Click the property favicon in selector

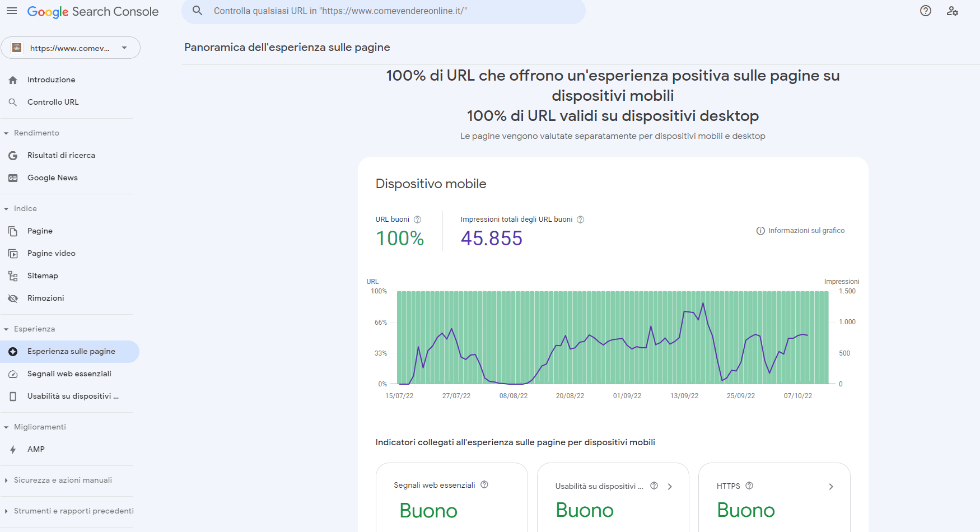[x=17, y=48]
